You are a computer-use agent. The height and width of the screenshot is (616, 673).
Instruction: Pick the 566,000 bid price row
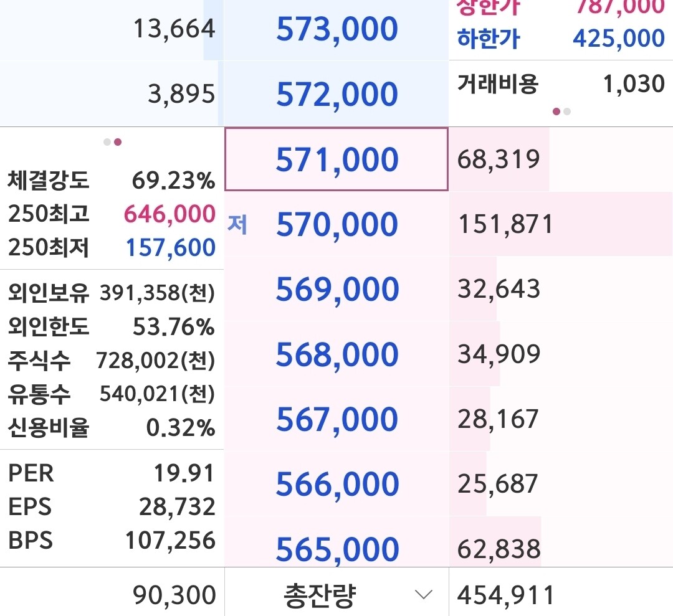pos(336,484)
